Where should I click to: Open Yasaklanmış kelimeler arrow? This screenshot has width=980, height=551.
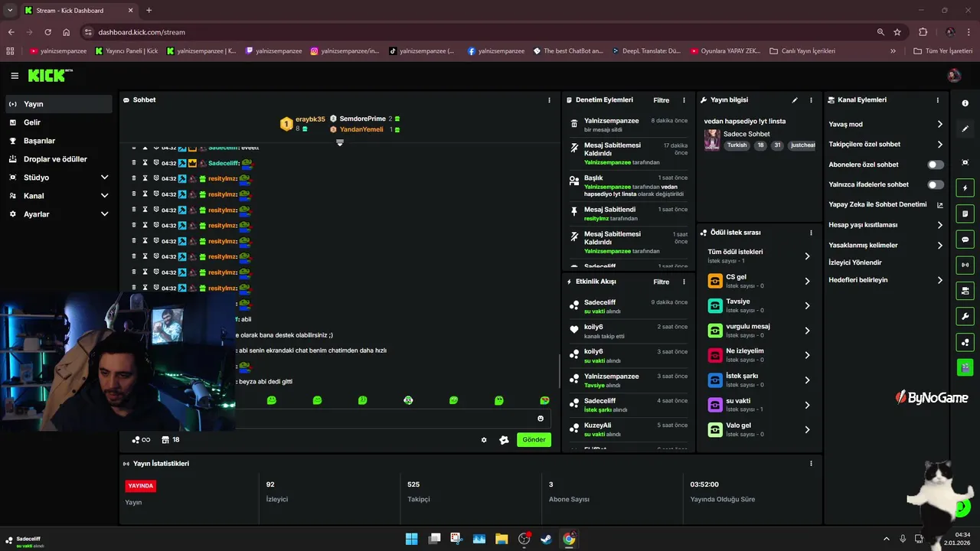(x=940, y=246)
